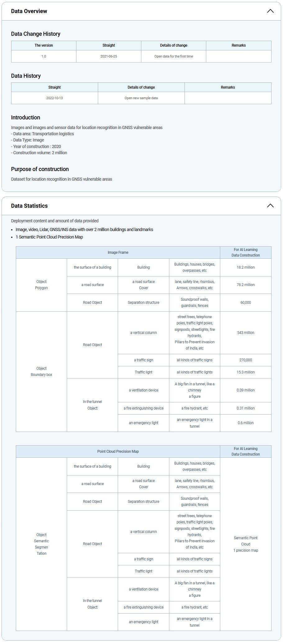Click the Object Polygon row label
283x644 pixels.
[41, 285]
